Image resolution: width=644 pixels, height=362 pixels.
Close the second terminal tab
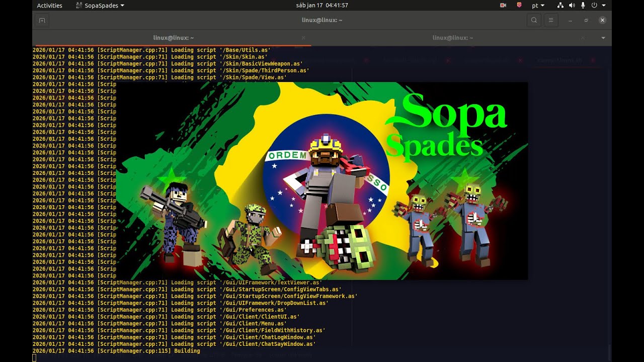tap(583, 38)
